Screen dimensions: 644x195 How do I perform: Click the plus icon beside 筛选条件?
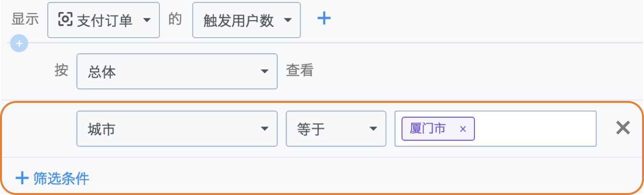click(22, 179)
